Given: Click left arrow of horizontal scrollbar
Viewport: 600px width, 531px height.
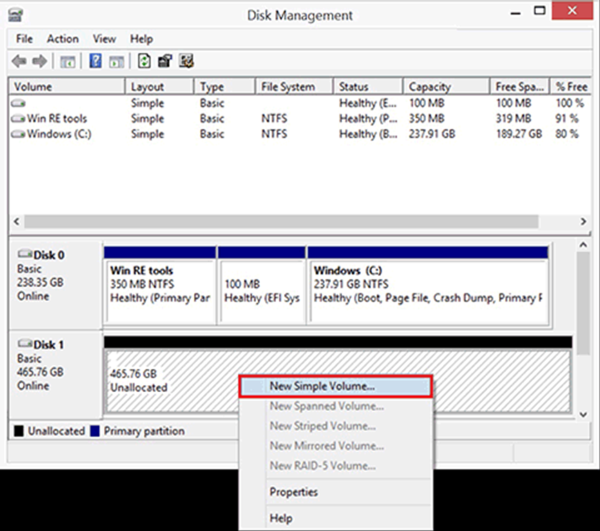Looking at the screenshot, I should tap(16, 222).
